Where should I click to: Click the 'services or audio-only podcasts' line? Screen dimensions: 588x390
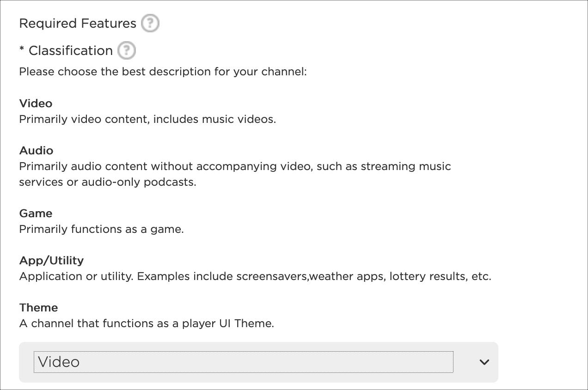pos(108,182)
